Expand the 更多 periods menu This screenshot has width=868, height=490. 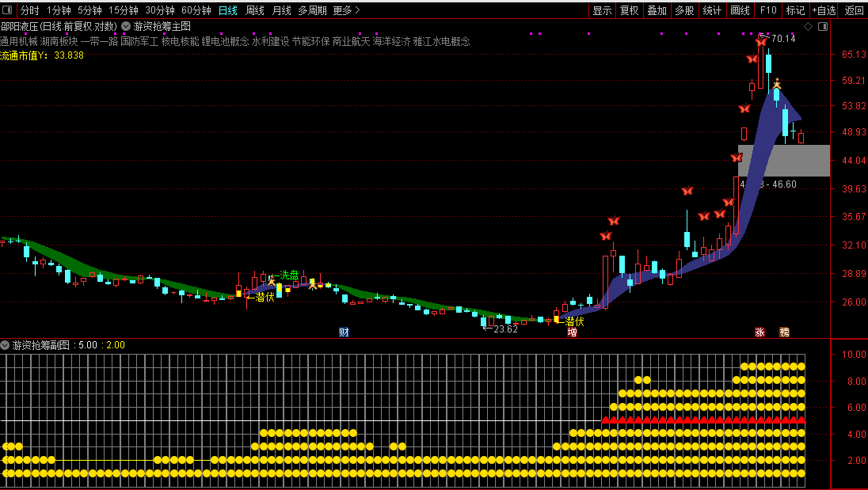[346, 10]
